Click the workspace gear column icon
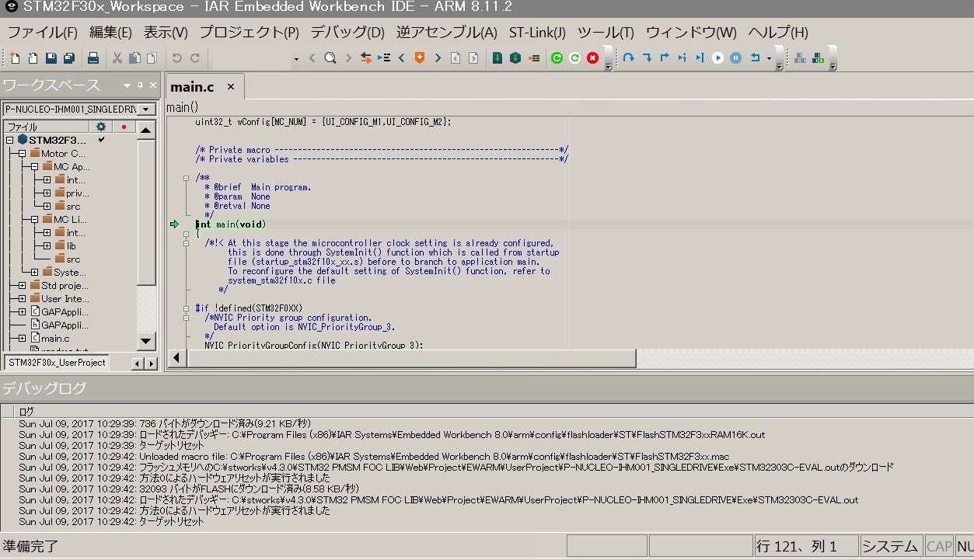The height and width of the screenshot is (560, 974). [x=101, y=127]
